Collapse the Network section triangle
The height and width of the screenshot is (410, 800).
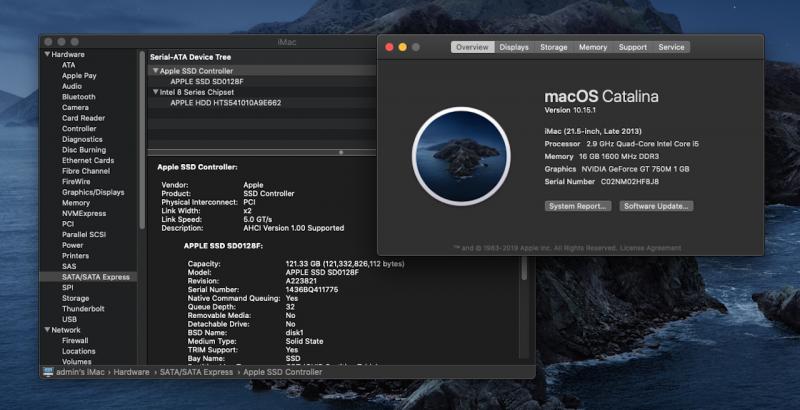[x=47, y=329]
